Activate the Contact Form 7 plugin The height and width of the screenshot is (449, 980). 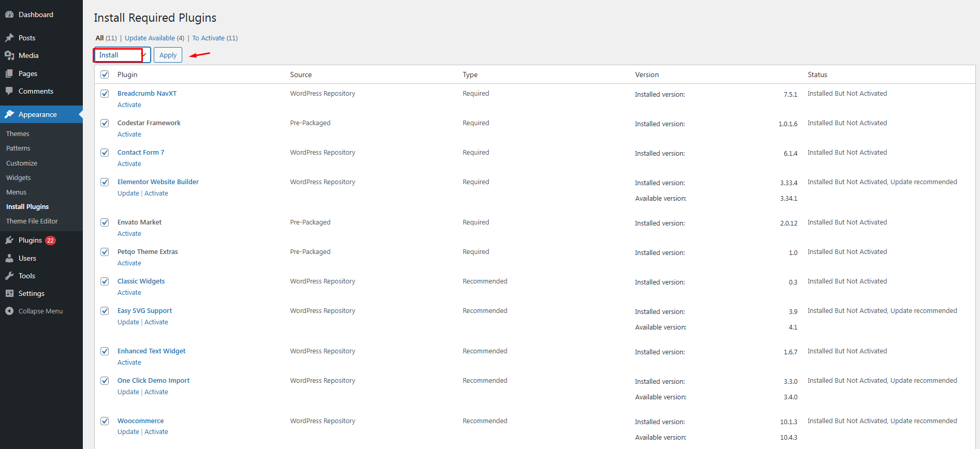129,164
